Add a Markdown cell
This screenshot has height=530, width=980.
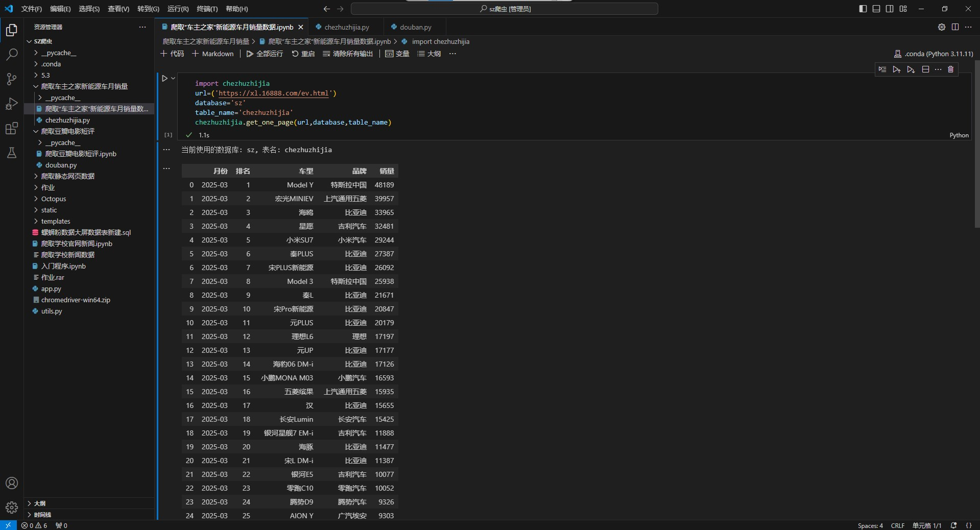[x=213, y=54]
